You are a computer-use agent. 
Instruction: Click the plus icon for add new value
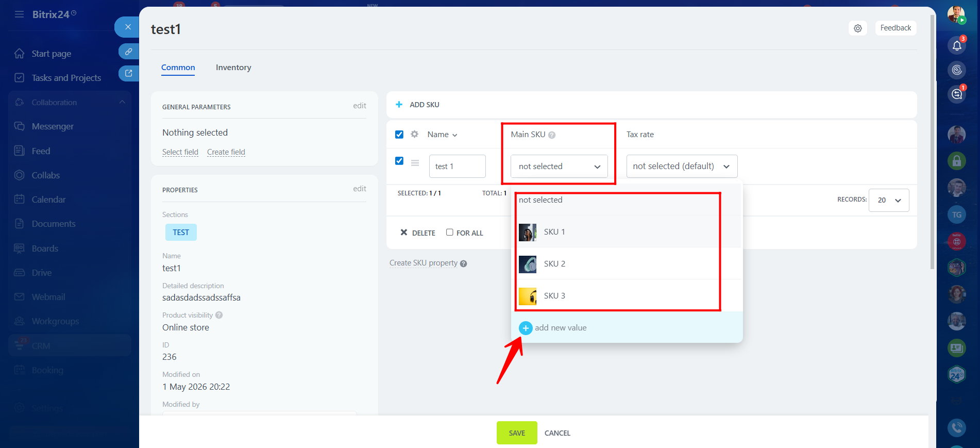coord(526,328)
